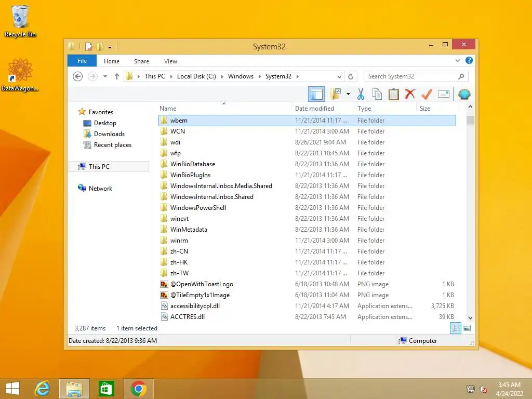The width and height of the screenshot is (532, 399).
Task: Open the folder options dropdown arrow
Action: coord(348,94)
